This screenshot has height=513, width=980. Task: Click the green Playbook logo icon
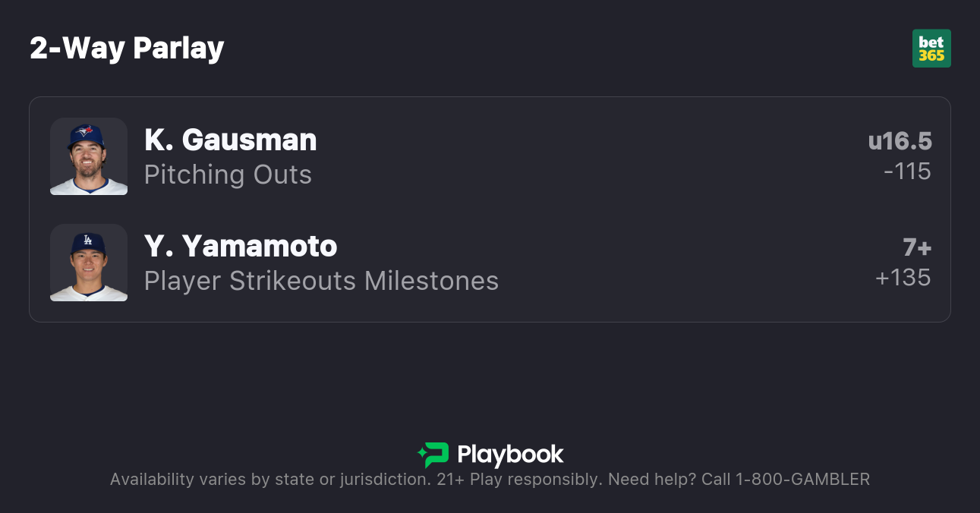click(433, 455)
